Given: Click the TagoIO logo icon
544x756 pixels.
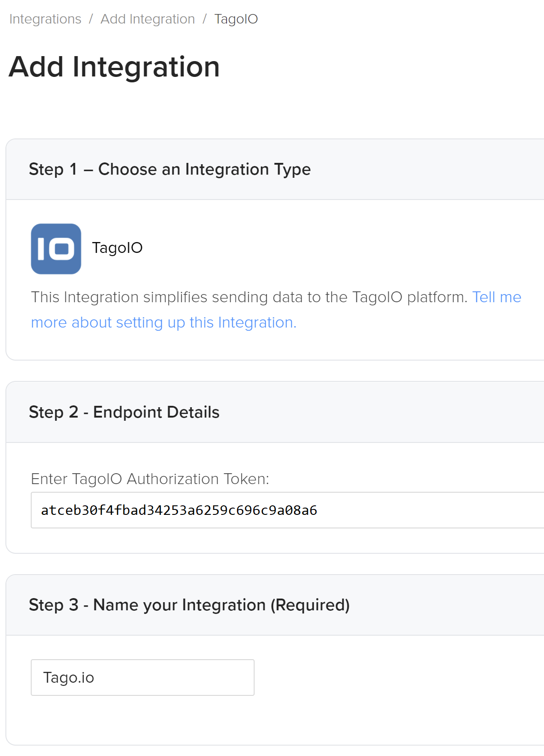Looking at the screenshot, I should point(56,249).
